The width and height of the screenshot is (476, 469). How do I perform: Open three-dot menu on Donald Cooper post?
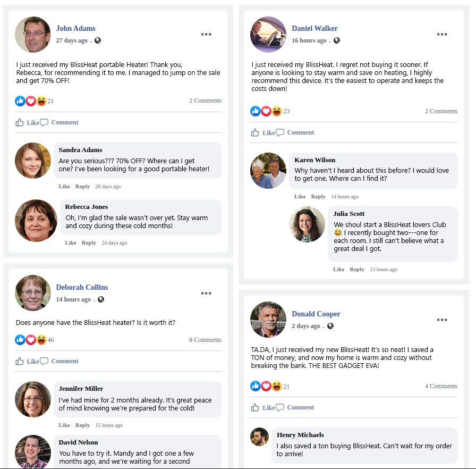click(442, 320)
